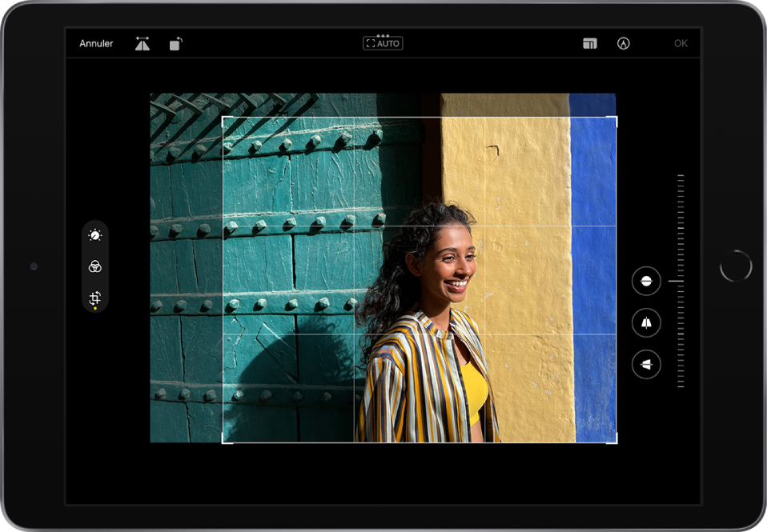Viewport: 771px width, 532px height.
Task: Switch to the Adjust light tool
Action: tap(95, 235)
